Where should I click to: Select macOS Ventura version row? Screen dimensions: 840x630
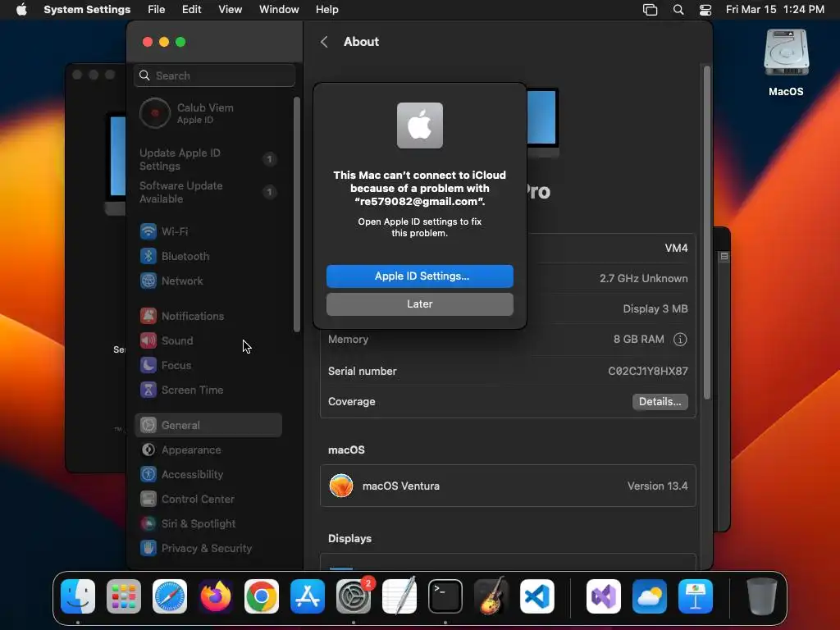(508, 486)
